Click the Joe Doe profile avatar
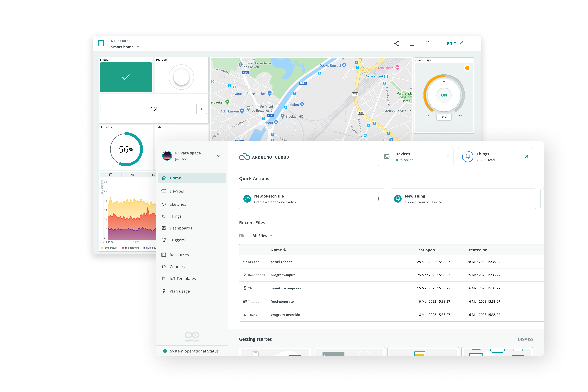The image size is (588, 392). [167, 156]
